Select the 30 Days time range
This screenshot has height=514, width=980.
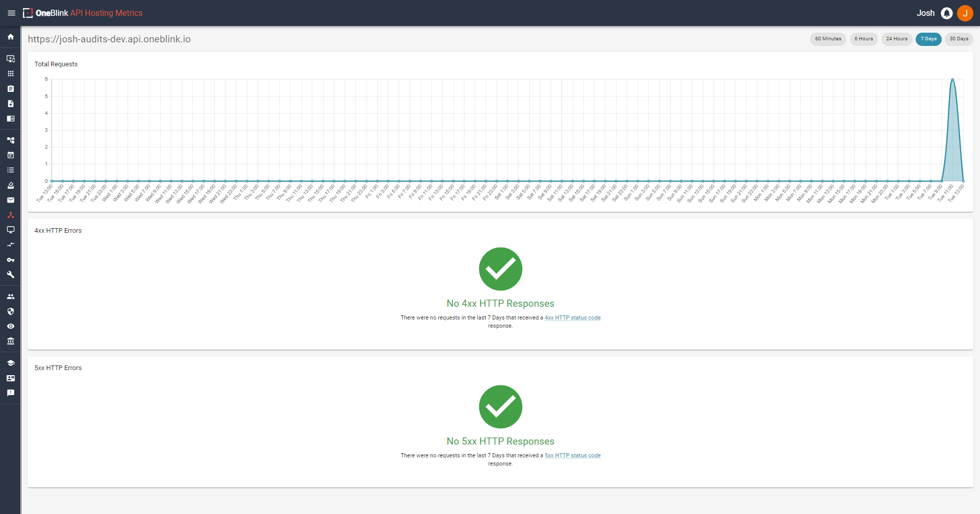point(959,39)
